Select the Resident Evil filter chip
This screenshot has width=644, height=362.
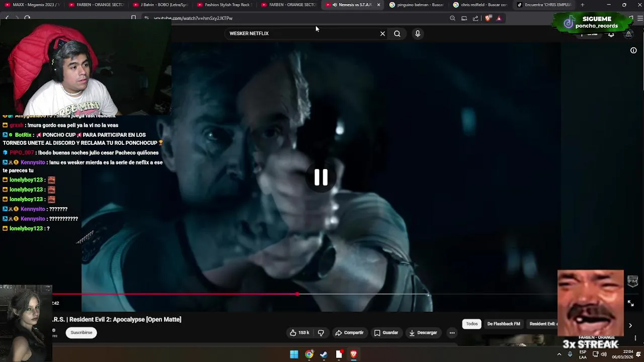(542, 324)
